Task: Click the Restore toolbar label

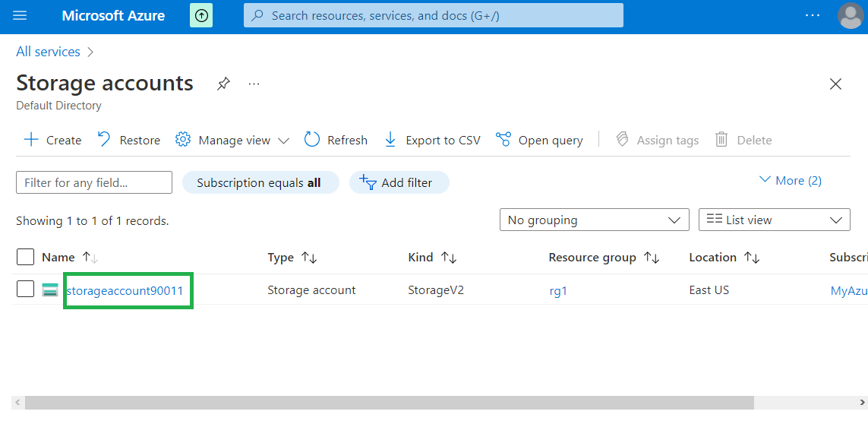Action: (x=140, y=141)
